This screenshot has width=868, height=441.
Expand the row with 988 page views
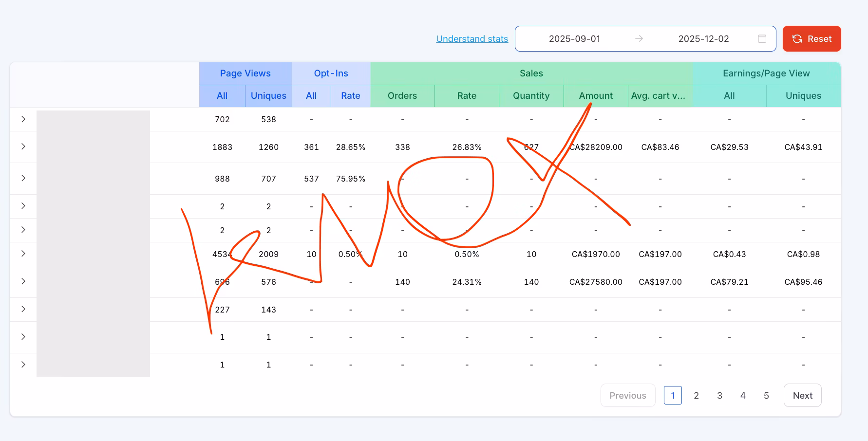(x=23, y=178)
